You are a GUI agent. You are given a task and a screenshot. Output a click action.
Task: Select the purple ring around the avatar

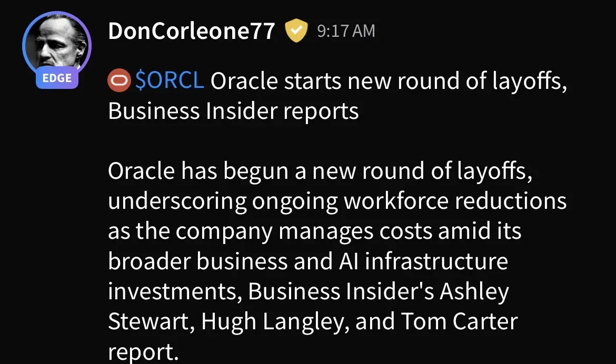coord(23,45)
